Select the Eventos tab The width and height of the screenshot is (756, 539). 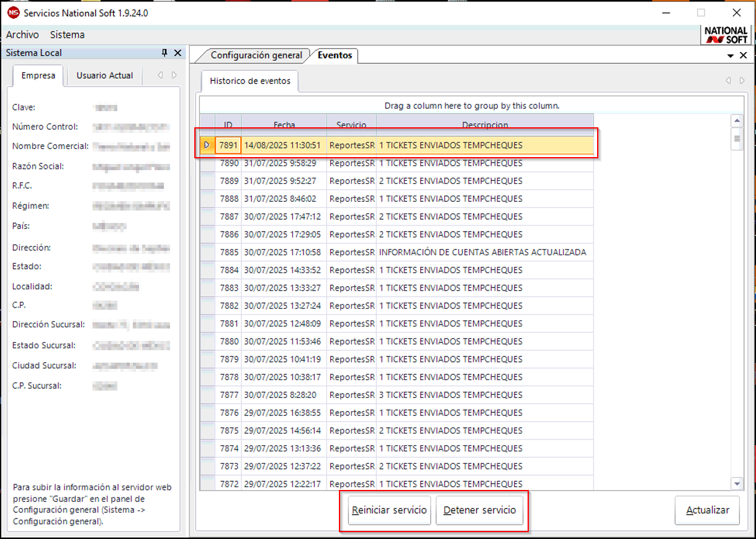(x=335, y=55)
